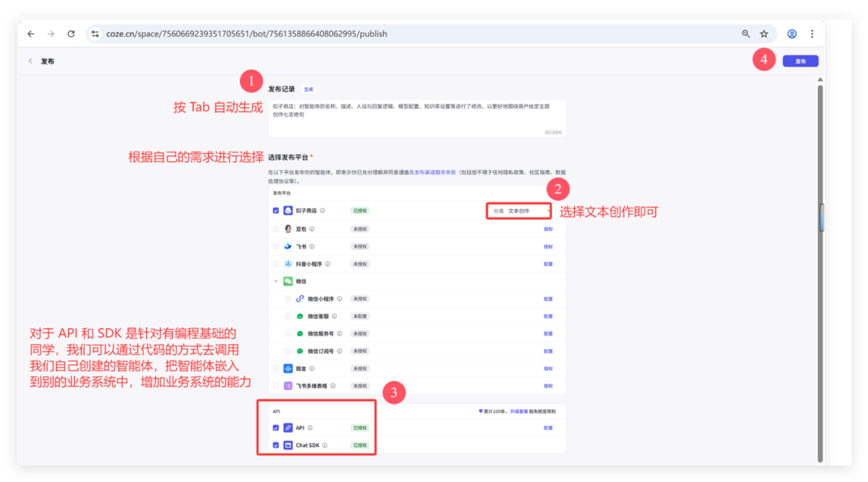
Task: Click the info icon next to 飞书多维表格
Action: 333,386
